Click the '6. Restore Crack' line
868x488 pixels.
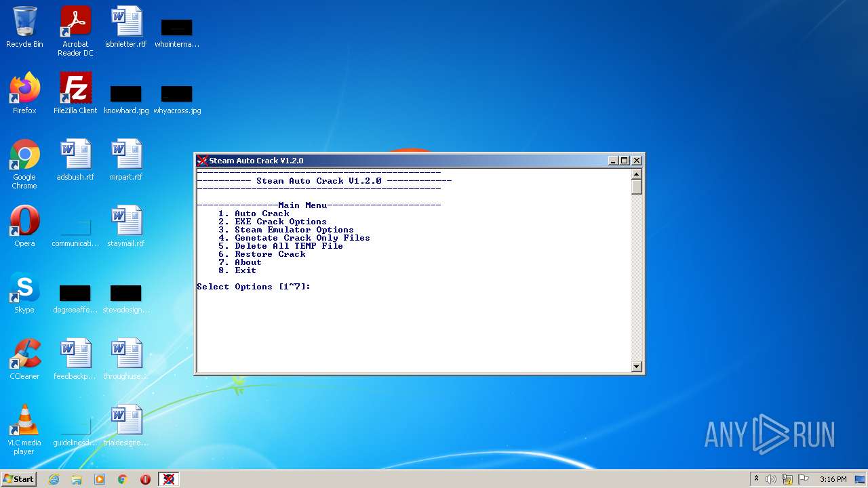tap(262, 254)
